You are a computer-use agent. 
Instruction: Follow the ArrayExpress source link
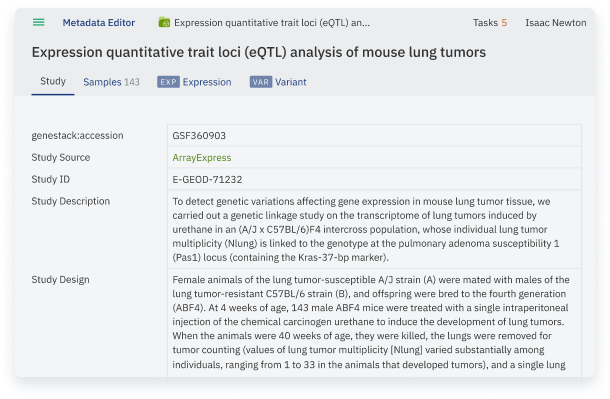tap(202, 158)
